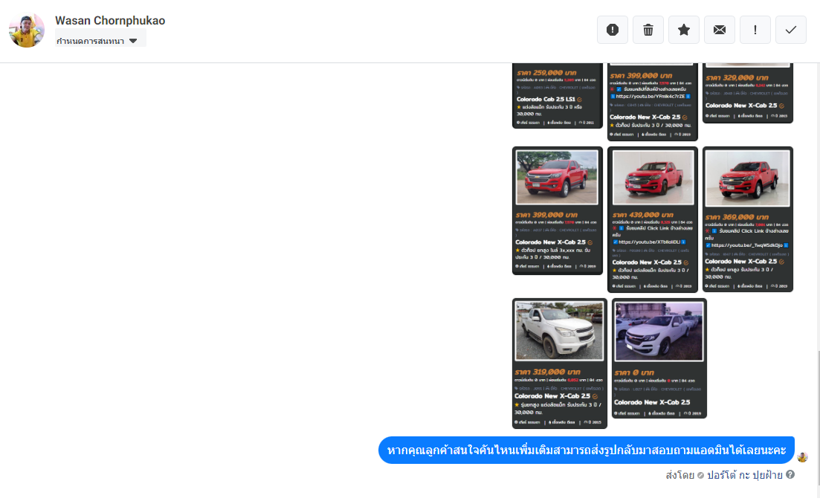The height and width of the screenshot is (504, 820).
Task: Mark conversation as unread with the envelope icon
Action: [x=720, y=30]
